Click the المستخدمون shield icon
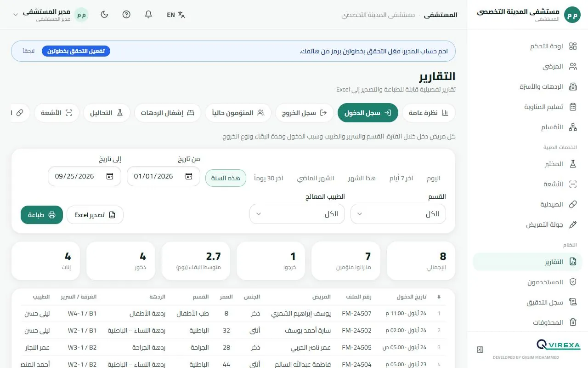Viewport: 588px width, 368px height. click(x=573, y=282)
